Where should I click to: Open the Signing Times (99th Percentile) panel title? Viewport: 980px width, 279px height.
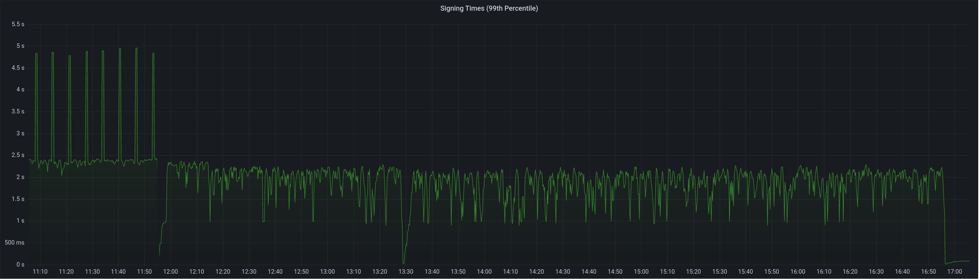tap(489, 8)
